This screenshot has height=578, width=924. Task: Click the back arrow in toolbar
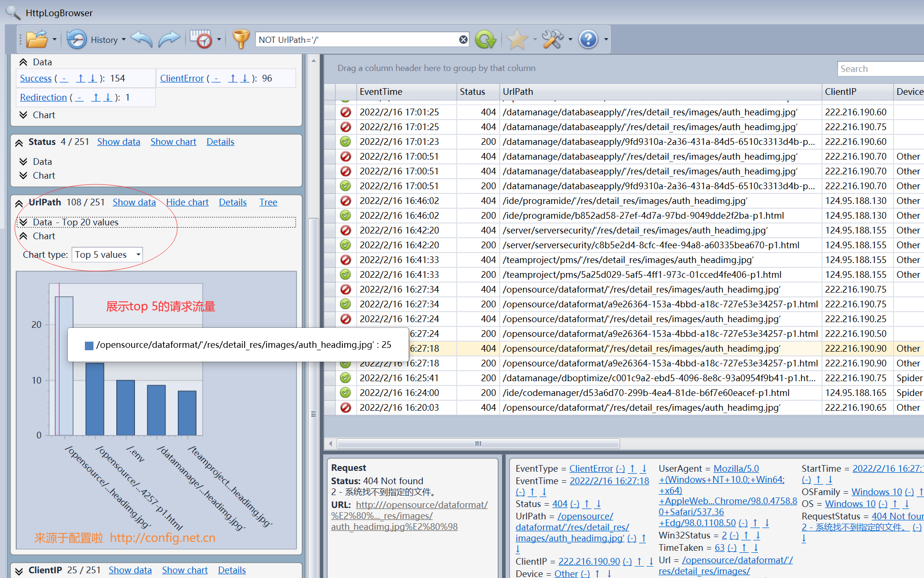coord(142,40)
